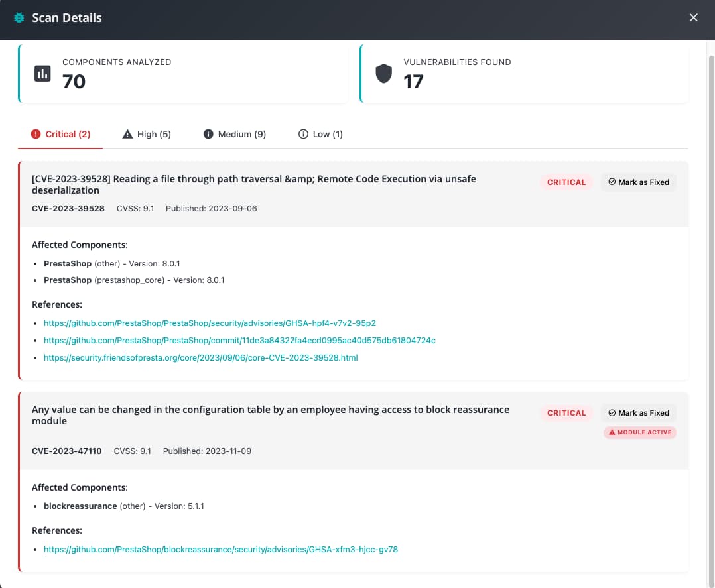Screen dimensions: 715x588
Task: Mark CVE-2023-39528 as Fixed
Action: coord(638,182)
